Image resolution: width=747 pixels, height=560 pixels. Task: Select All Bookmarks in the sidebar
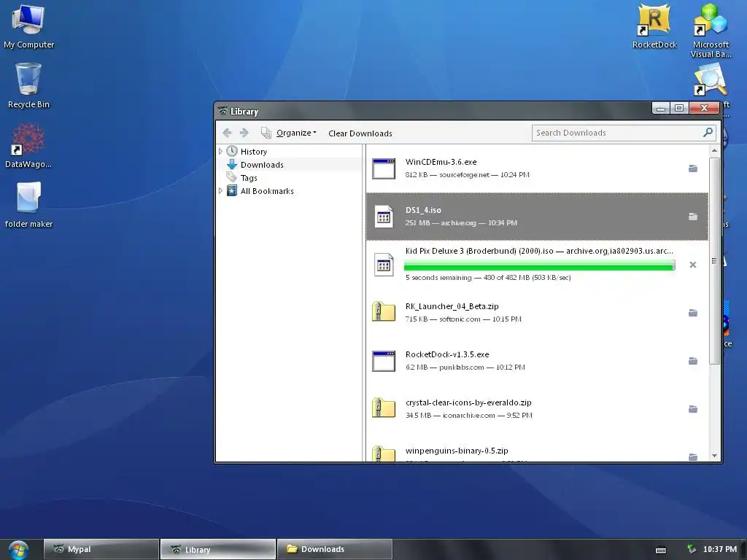(267, 191)
